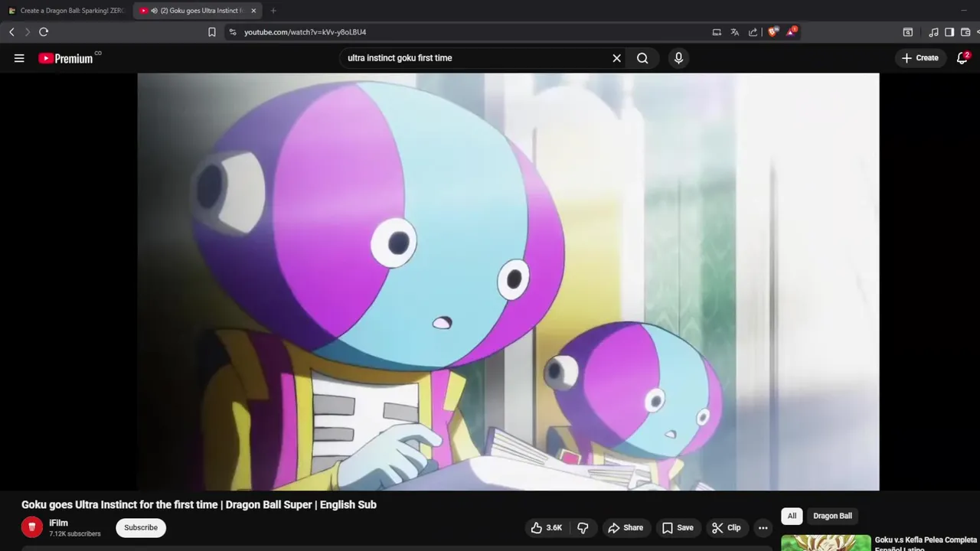The height and width of the screenshot is (551, 980).
Task: Start voice search with microphone icon
Action: click(678, 58)
